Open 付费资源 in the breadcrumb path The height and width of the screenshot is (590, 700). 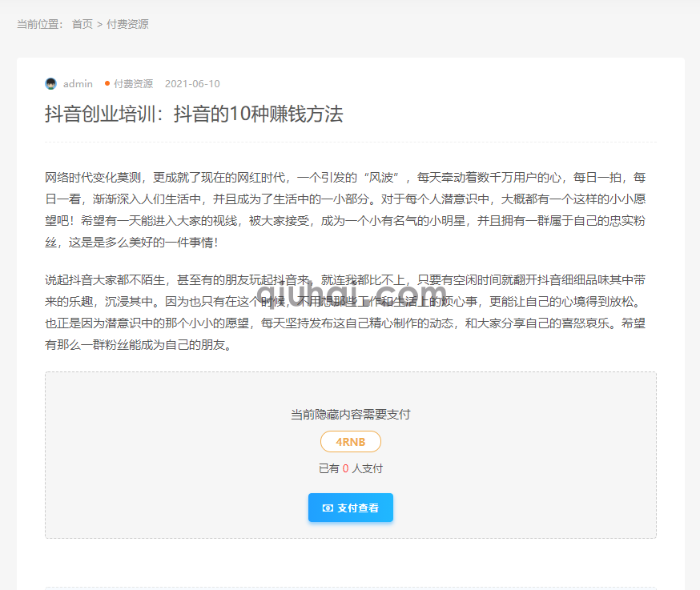pyautogui.click(x=127, y=24)
